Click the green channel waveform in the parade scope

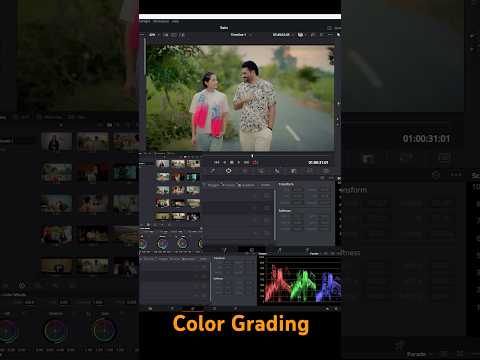click(303, 284)
